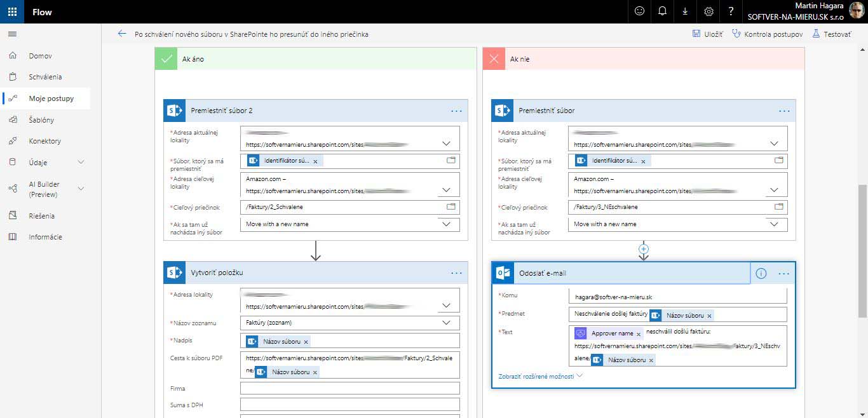Click the Flow app title
The image size is (868, 418).
pyautogui.click(x=42, y=11)
